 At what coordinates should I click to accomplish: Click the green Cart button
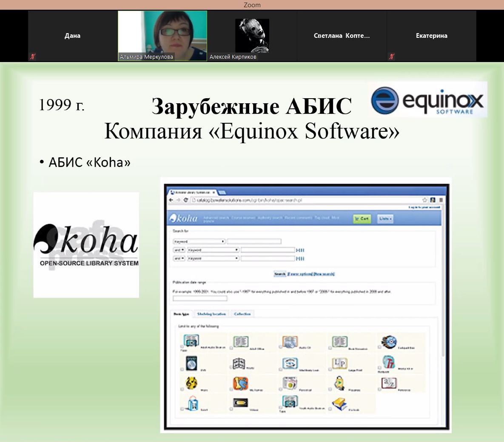coord(362,219)
